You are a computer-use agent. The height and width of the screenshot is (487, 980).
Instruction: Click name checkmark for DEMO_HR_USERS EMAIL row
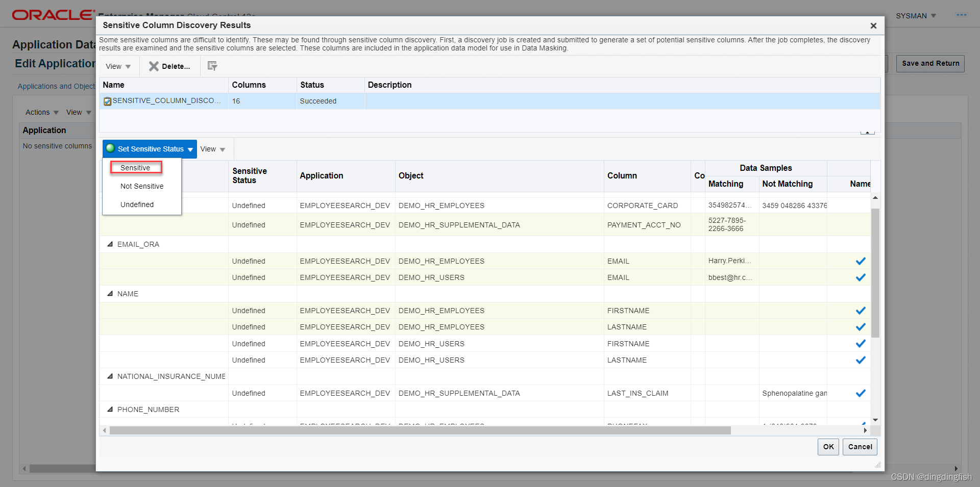pos(861,277)
